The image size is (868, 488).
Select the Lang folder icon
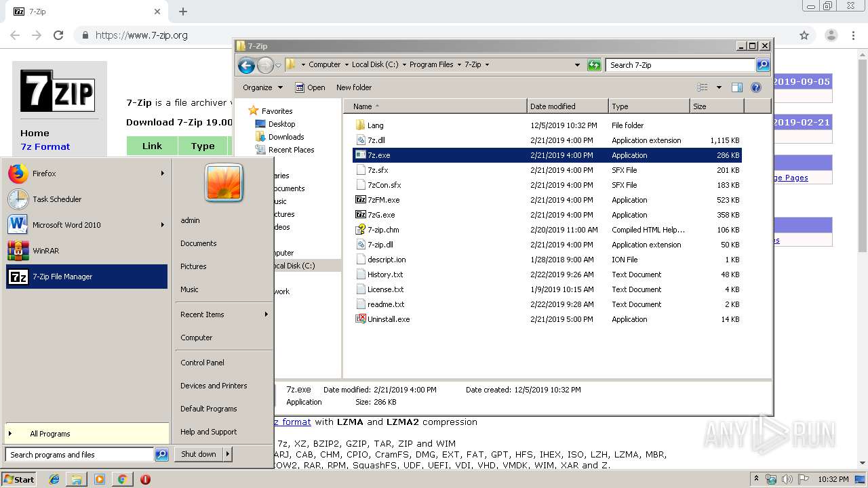[360, 125]
